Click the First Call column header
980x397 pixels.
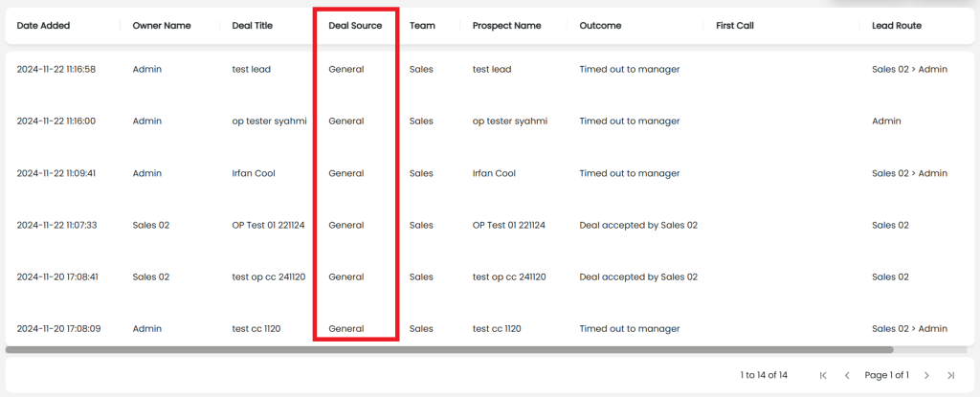click(735, 26)
